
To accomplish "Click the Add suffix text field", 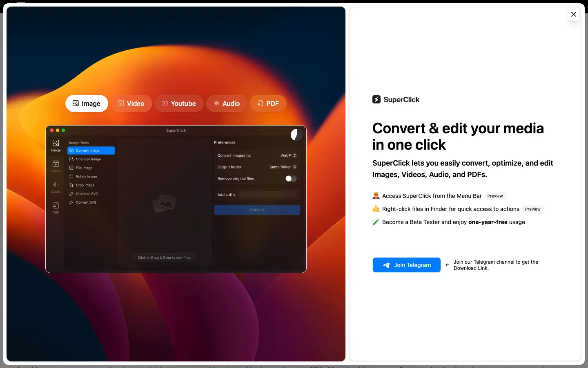I will point(268,195).
